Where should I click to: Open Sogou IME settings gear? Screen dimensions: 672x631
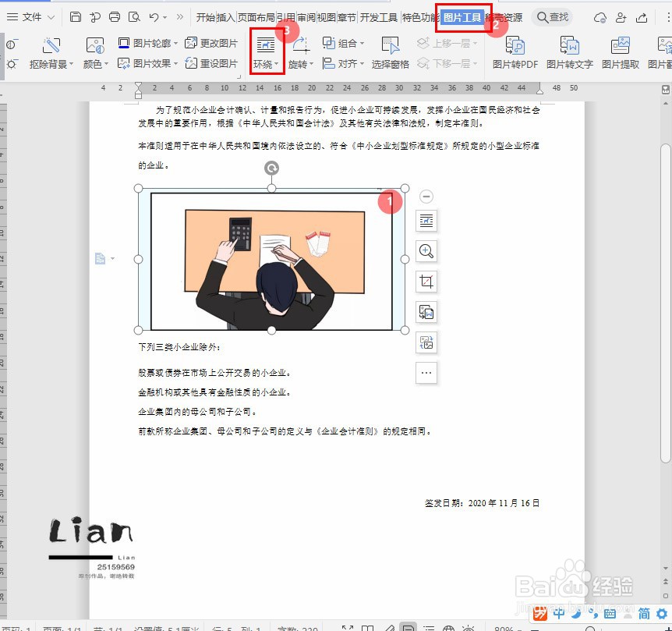click(662, 614)
